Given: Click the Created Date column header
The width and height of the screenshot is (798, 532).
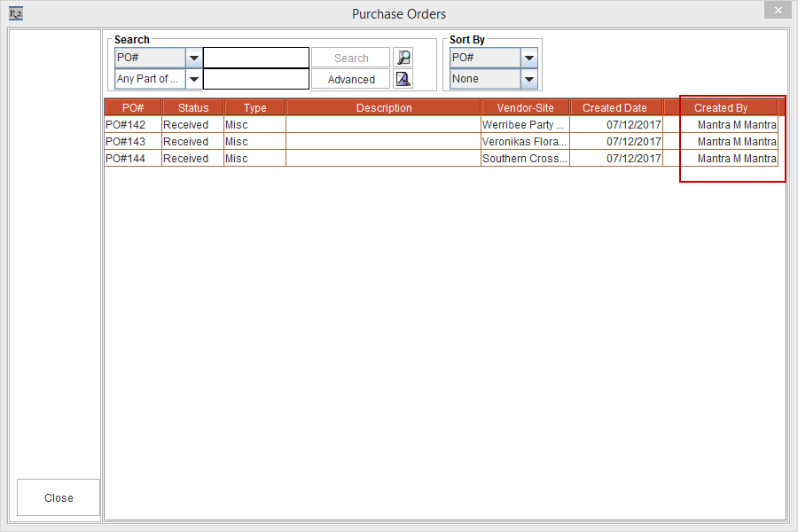Looking at the screenshot, I should pyautogui.click(x=614, y=108).
